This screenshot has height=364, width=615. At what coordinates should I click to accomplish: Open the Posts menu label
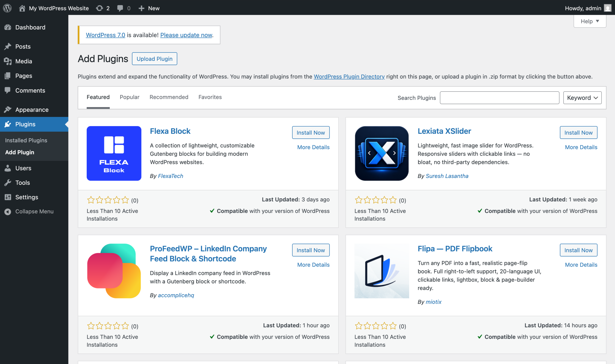[x=23, y=46]
